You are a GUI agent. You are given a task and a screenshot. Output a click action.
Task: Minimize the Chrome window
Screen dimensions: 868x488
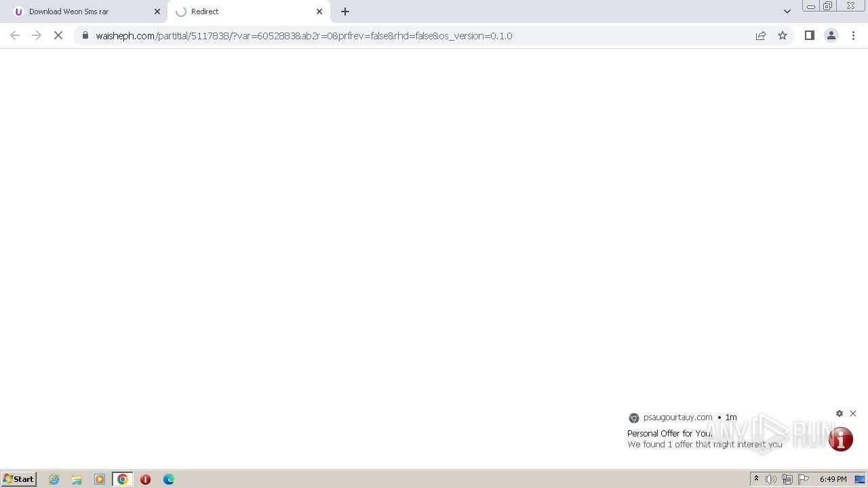coord(810,6)
